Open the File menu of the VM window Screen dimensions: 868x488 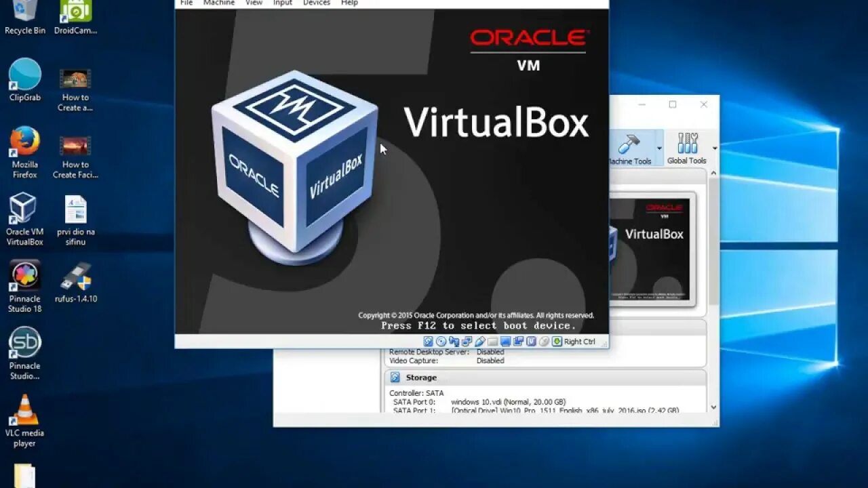coord(186,3)
